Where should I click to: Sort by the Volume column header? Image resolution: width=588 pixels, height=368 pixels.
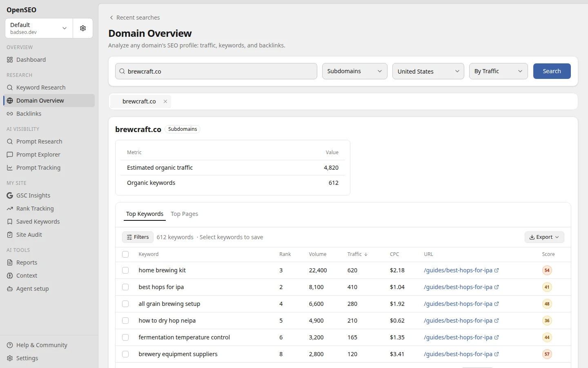pyautogui.click(x=318, y=254)
